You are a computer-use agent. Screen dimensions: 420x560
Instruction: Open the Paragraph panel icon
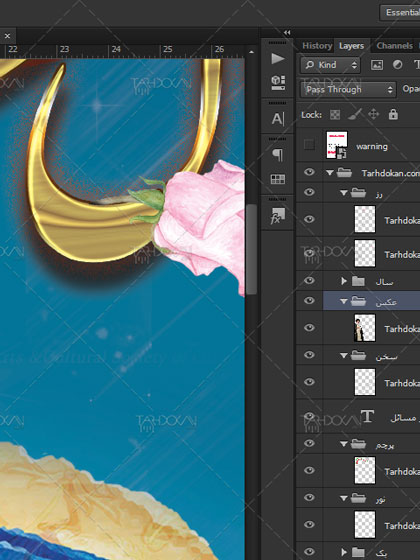tap(278, 155)
